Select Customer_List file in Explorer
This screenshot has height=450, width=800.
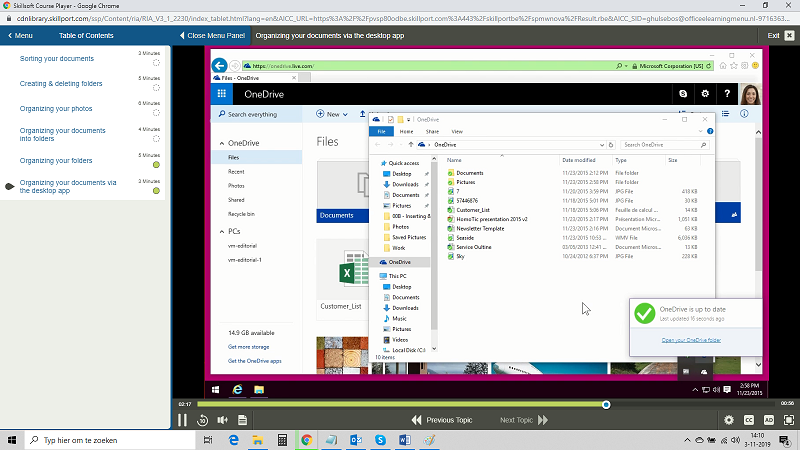(x=472, y=210)
